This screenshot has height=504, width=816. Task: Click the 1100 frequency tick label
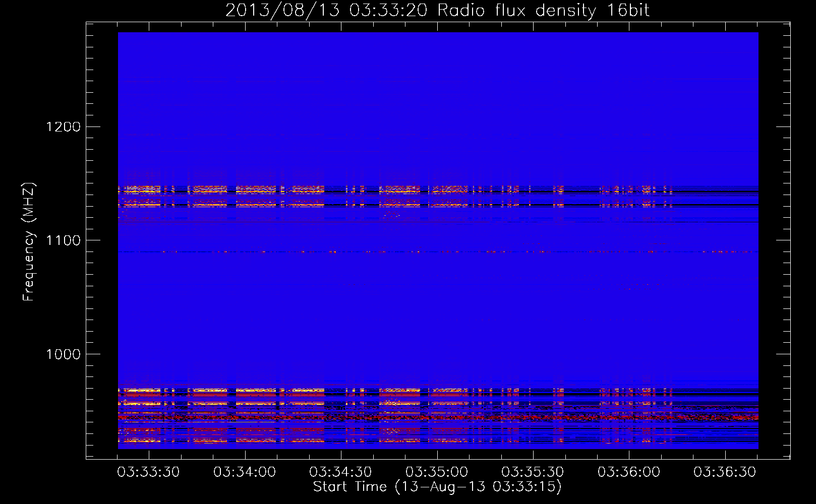(64, 240)
